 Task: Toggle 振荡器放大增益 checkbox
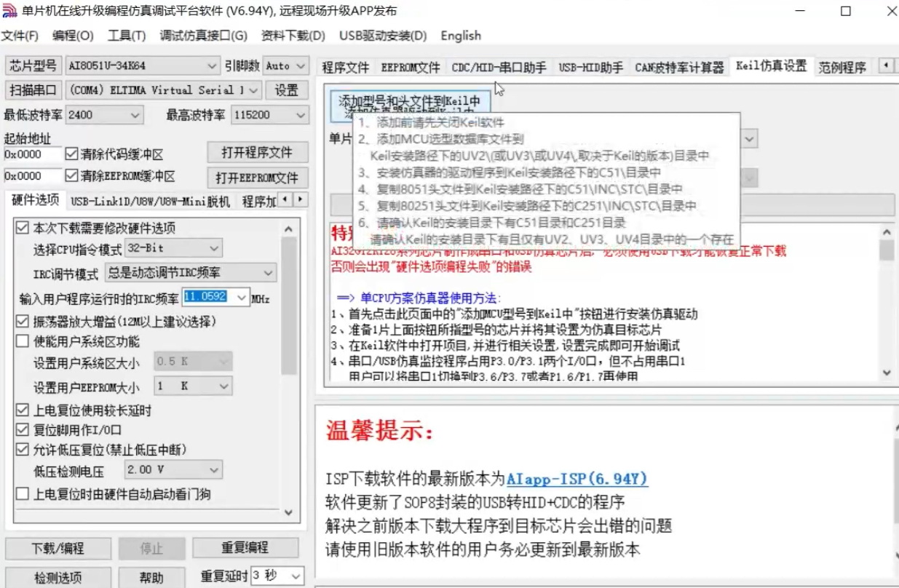pyautogui.click(x=23, y=321)
